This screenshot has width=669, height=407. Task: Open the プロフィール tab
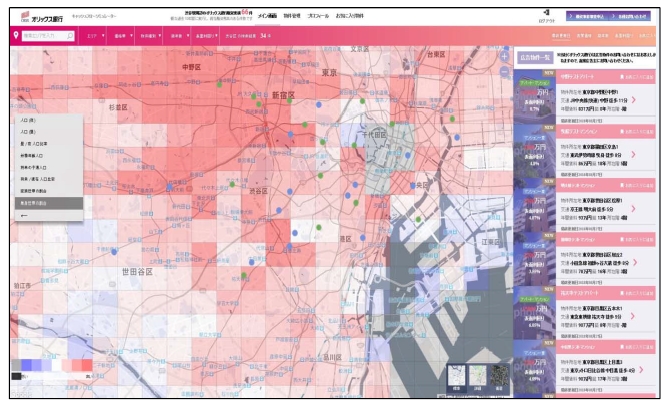[x=318, y=16]
